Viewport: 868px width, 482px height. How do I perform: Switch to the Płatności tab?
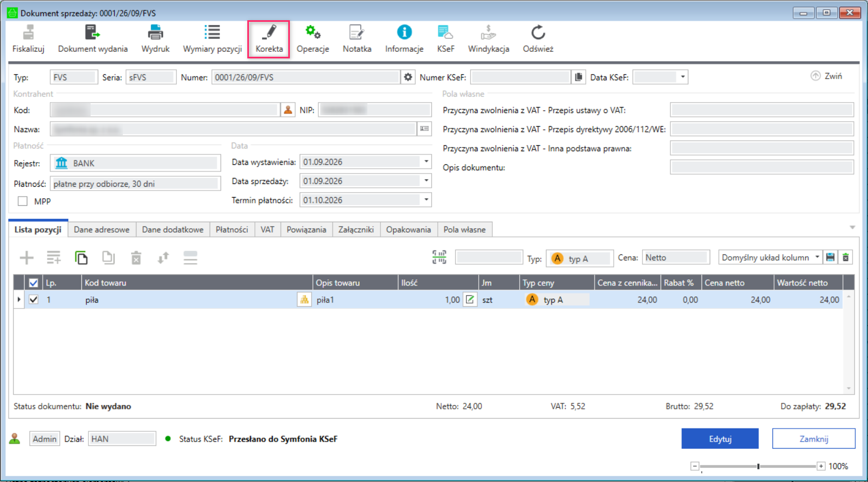pos(231,230)
